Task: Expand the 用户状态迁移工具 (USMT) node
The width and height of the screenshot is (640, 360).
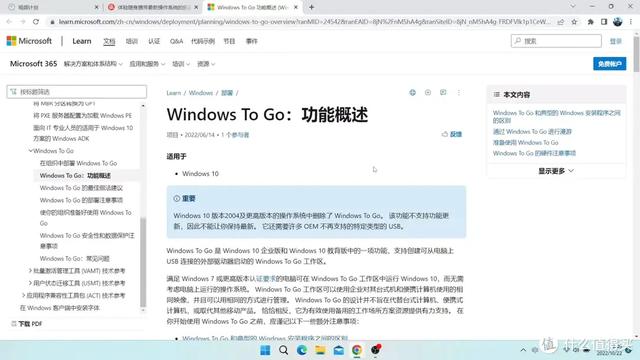Action: 30,283
